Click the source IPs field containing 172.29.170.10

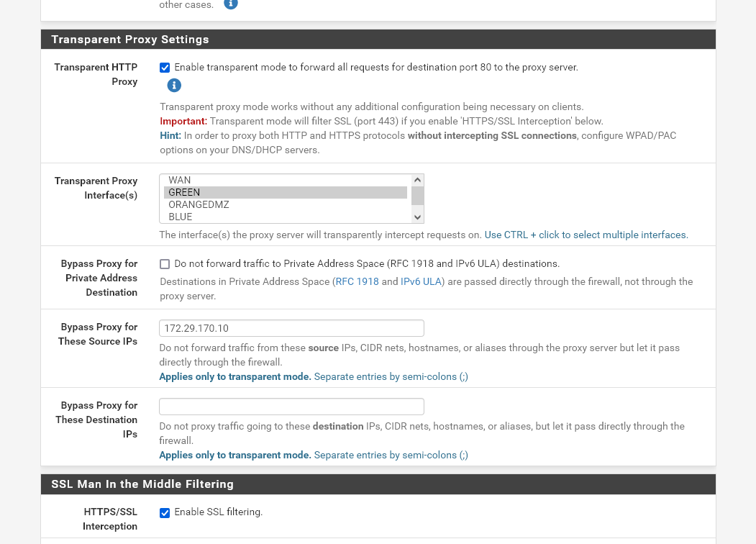(x=291, y=328)
